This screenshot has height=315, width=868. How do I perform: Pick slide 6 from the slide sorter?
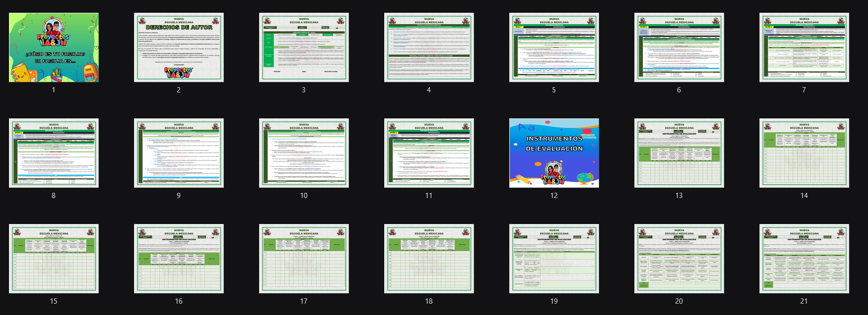click(x=679, y=47)
